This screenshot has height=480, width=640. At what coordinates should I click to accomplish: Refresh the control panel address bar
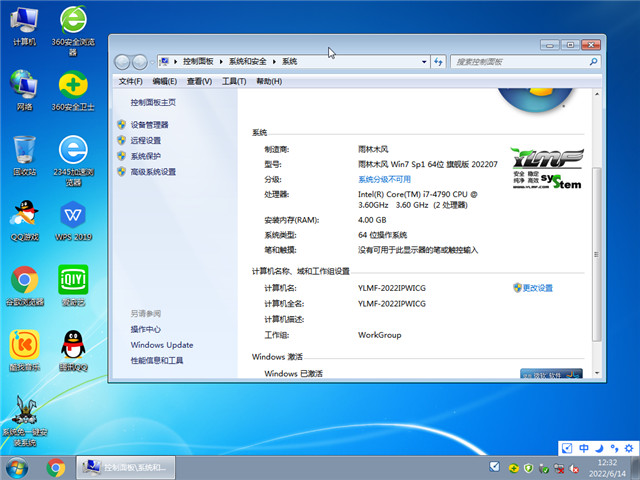click(x=438, y=62)
